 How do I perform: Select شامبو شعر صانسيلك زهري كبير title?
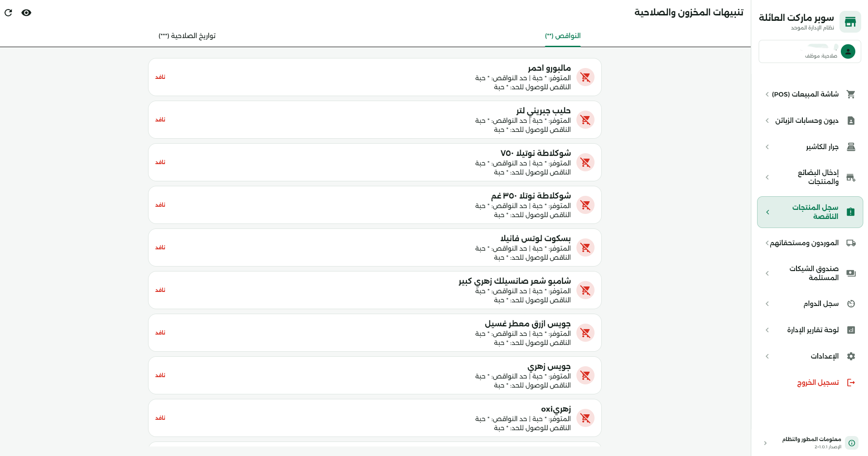coord(514,281)
